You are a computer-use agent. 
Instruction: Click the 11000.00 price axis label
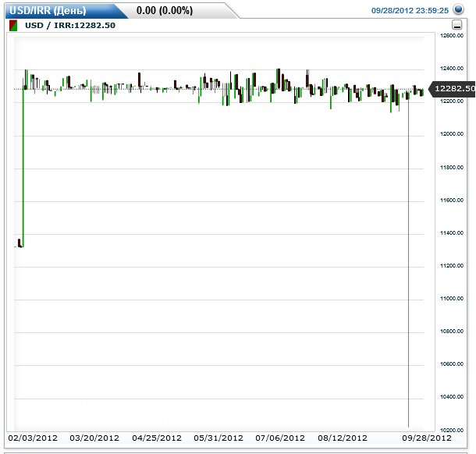[452, 298]
